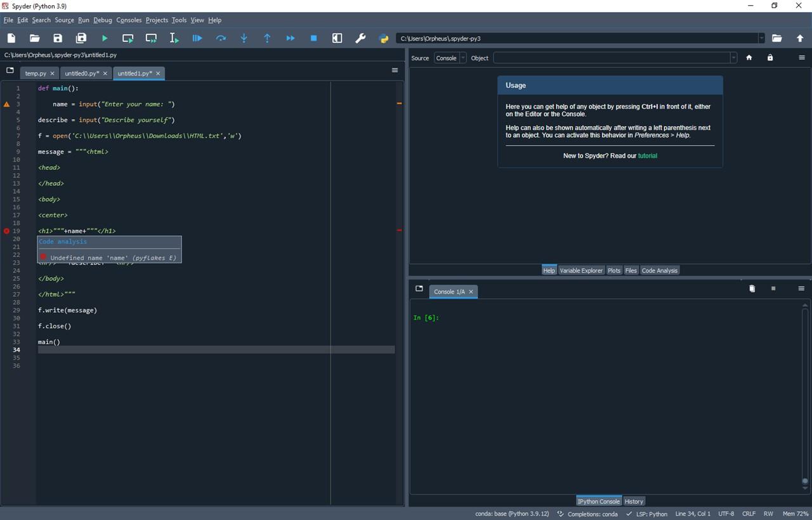This screenshot has height=520, width=812.
Task: Click the save all files icon
Action: (81, 38)
